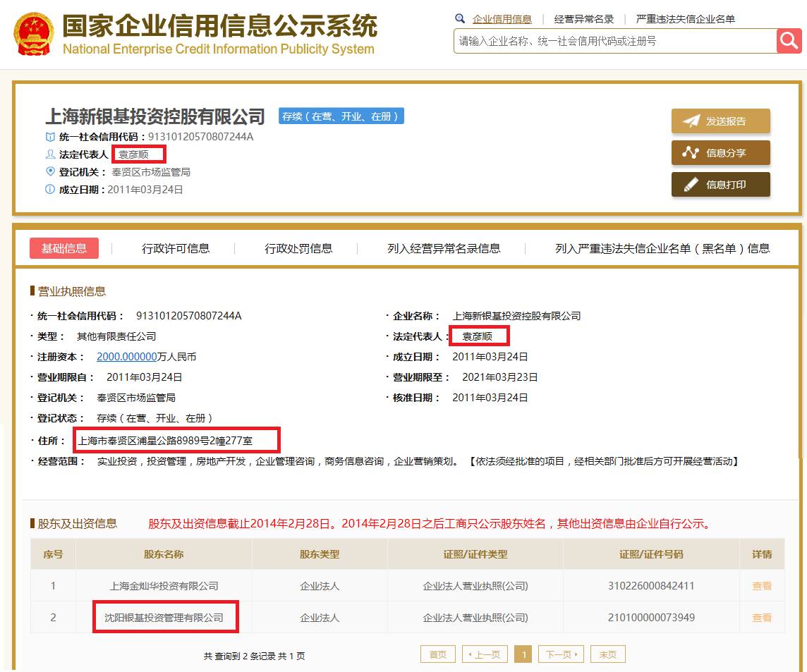
Task: Click the paper plane icon on 发送报告
Action: (691, 121)
